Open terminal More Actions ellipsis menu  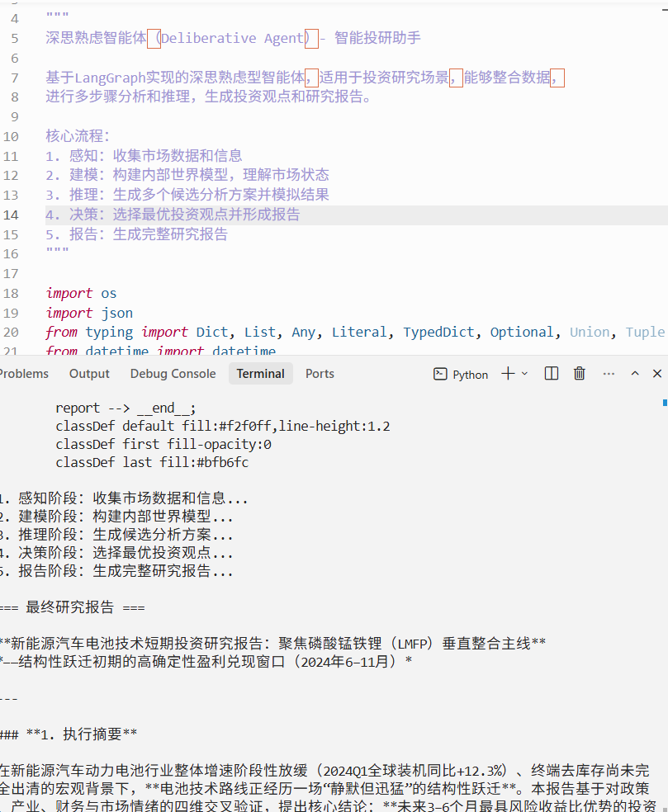tap(609, 373)
